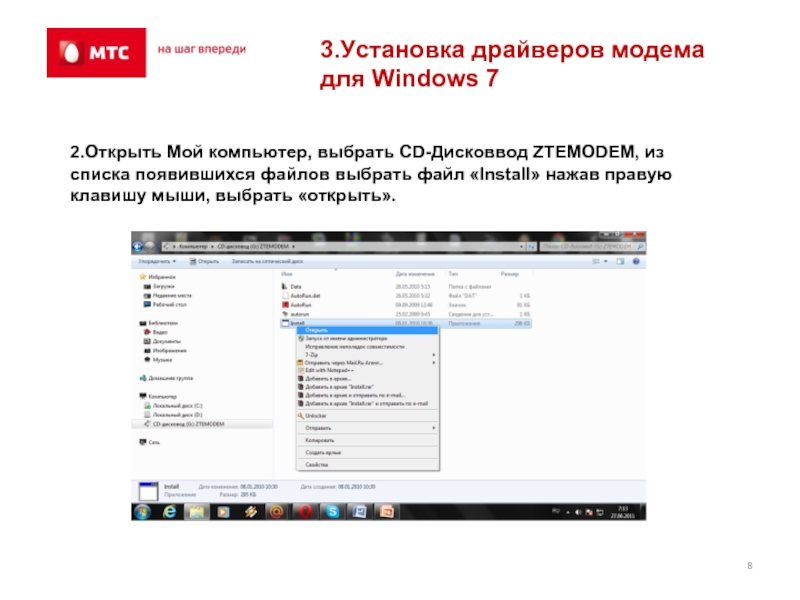The height and width of the screenshot is (600, 800).
Task: Open Skype from taskbar
Action: coord(333,512)
